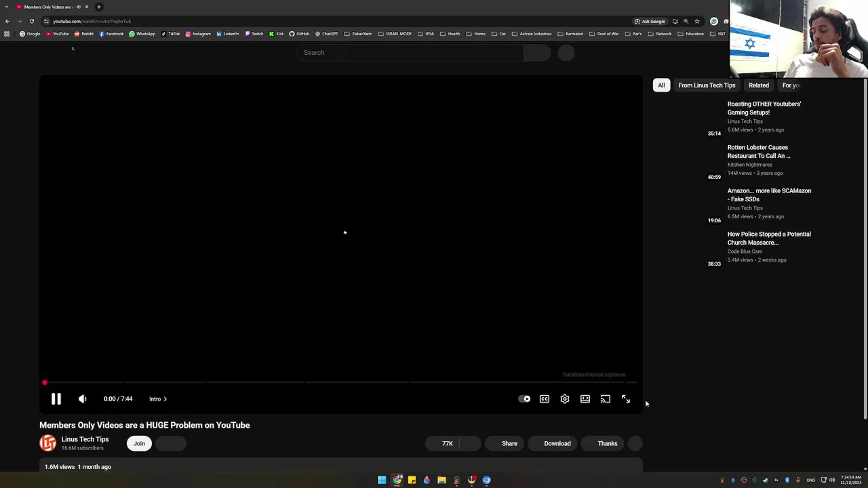This screenshot has height=488, width=868.
Task: Click the browser address bar URL
Action: [92, 21]
